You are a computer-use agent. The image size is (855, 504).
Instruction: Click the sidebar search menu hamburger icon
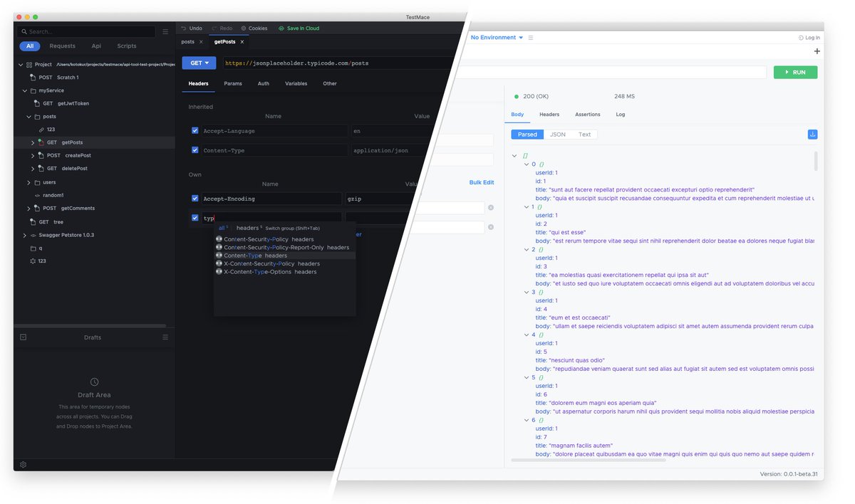pos(165,32)
